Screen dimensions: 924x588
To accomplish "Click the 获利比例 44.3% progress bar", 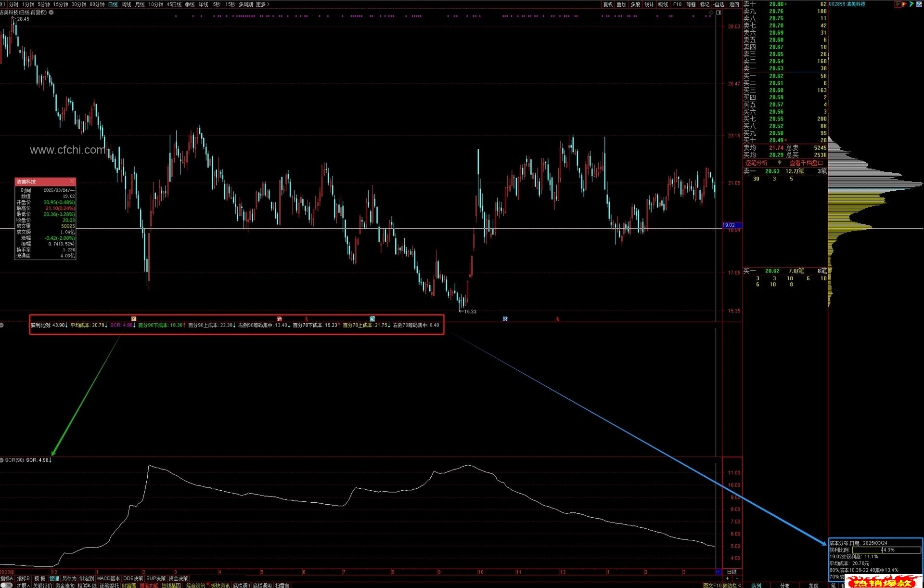I will [886, 549].
